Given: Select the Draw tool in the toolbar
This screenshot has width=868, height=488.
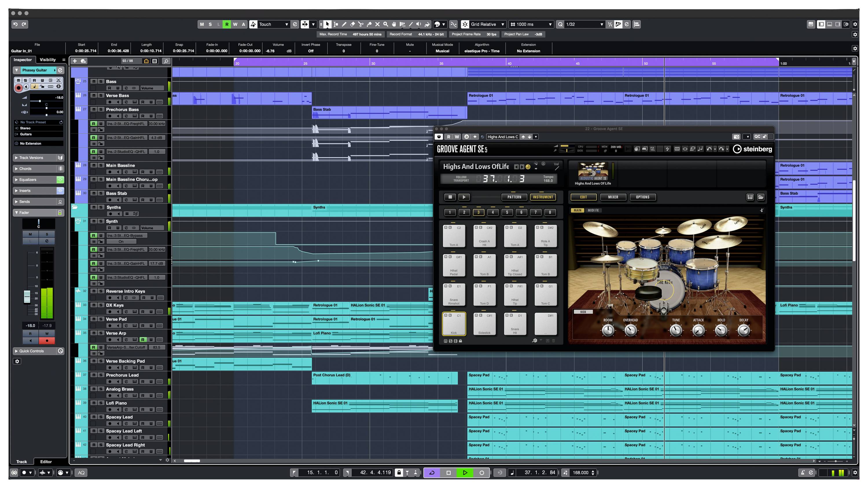Looking at the screenshot, I should tap(344, 24).
